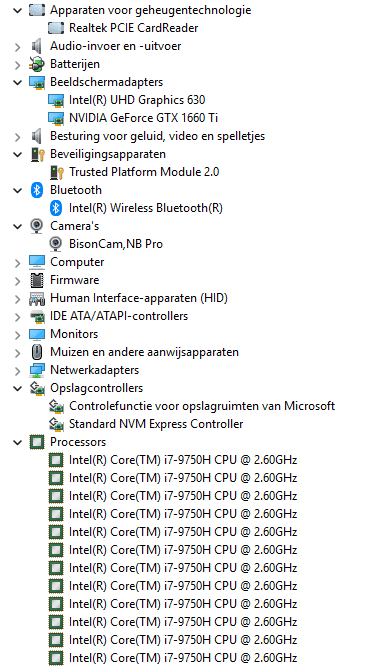Select the Opslagcontrollers label

pos(97,388)
